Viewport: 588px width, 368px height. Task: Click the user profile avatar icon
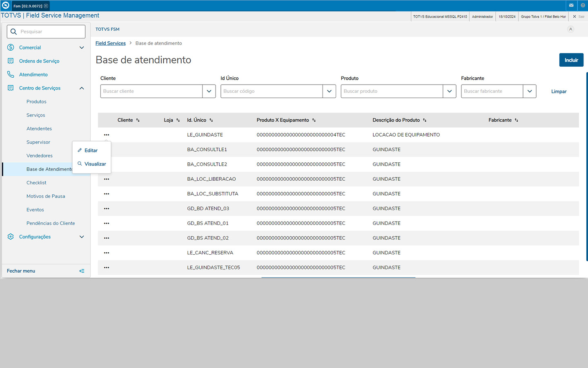[x=570, y=29]
